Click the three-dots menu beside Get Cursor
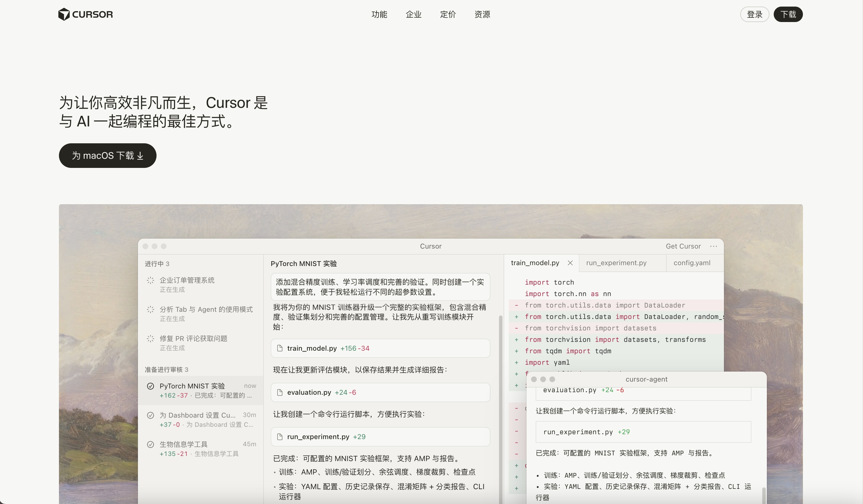The height and width of the screenshot is (504, 863). click(714, 246)
